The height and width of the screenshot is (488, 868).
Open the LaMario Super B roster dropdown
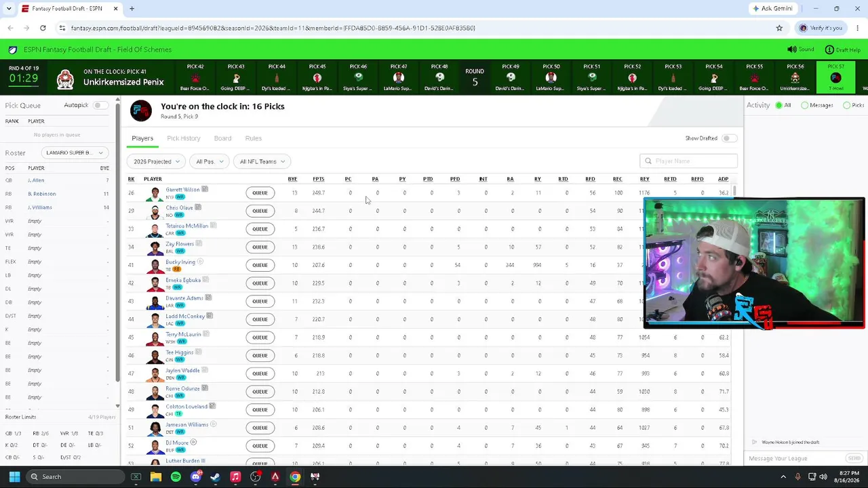tap(75, 152)
